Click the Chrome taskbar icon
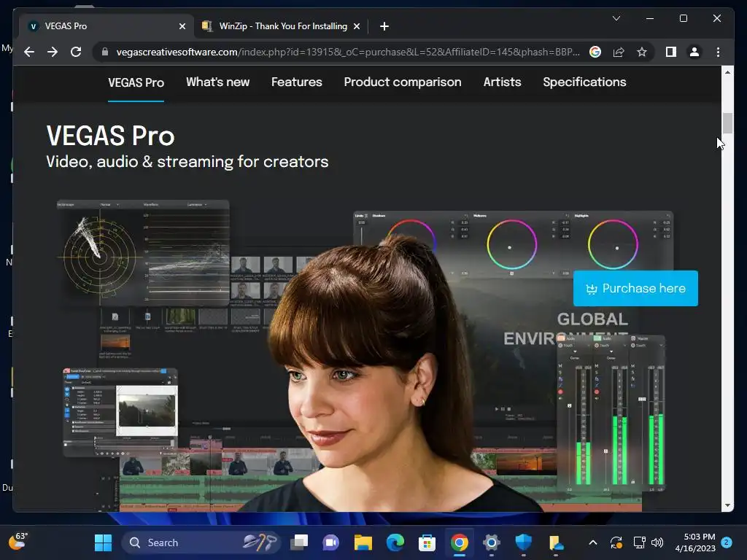The height and width of the screenshot is (560, 747). point(460,542)
